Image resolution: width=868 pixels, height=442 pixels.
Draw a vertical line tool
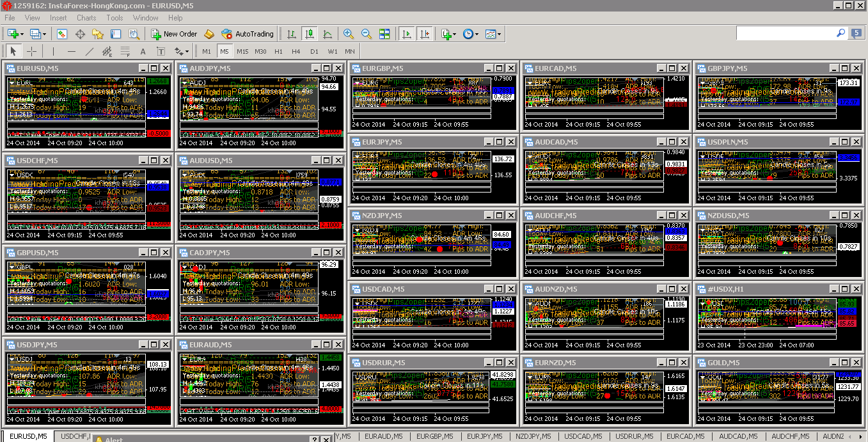click(x=53, y=51)
